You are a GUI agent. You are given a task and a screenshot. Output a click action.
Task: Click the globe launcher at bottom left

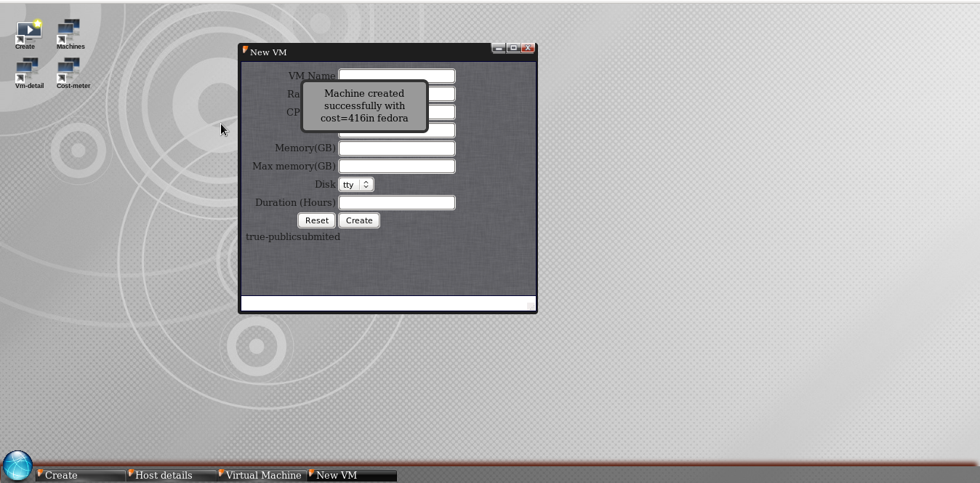[x=17, y=463]
